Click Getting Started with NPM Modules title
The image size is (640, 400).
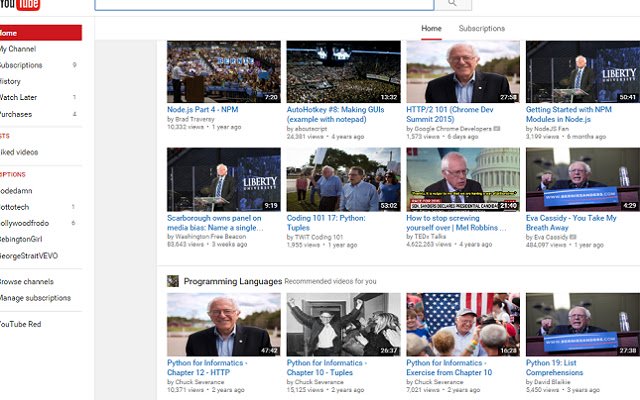(569, 114)
